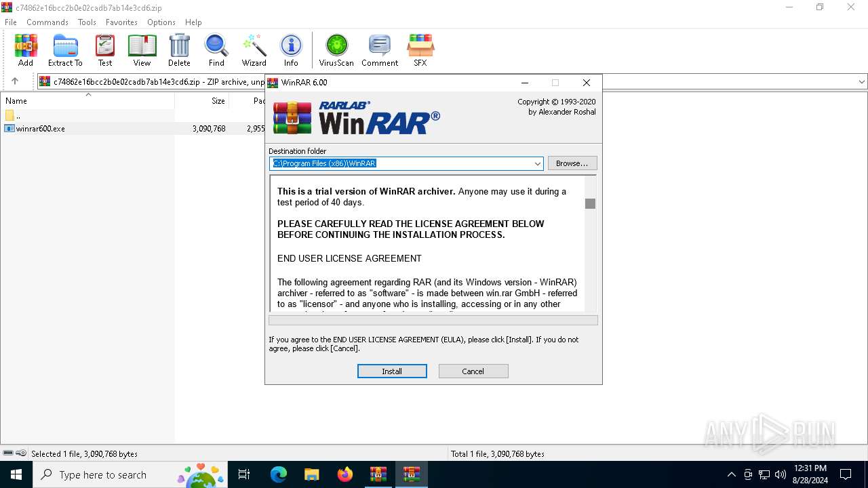The width and height of the screenshot is (868, 488).
Task: Open the Commands menu
Action: point(47,22)
